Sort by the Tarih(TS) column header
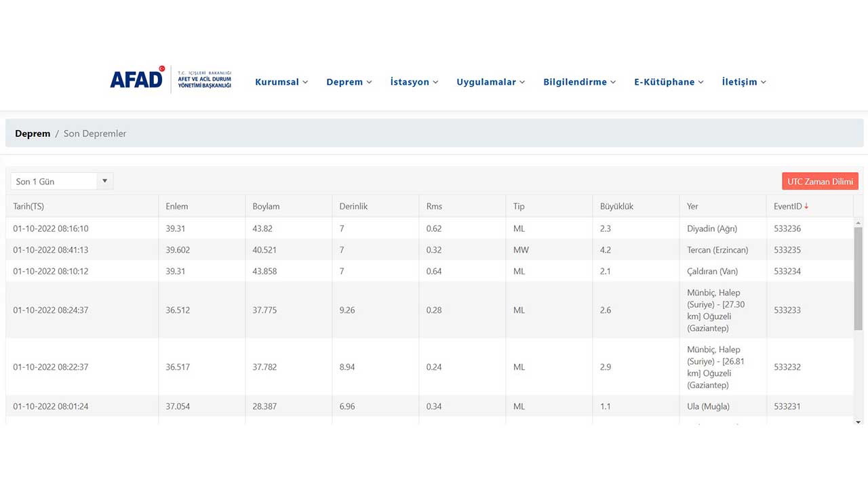Screen dimensions: 868x477 click(x=28, y=206)
